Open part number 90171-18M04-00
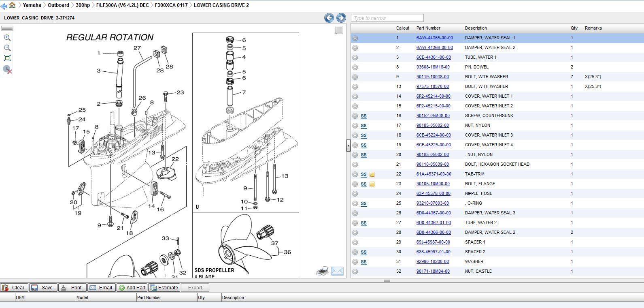This screenshot has height=308, width=644. coord(433,271)
